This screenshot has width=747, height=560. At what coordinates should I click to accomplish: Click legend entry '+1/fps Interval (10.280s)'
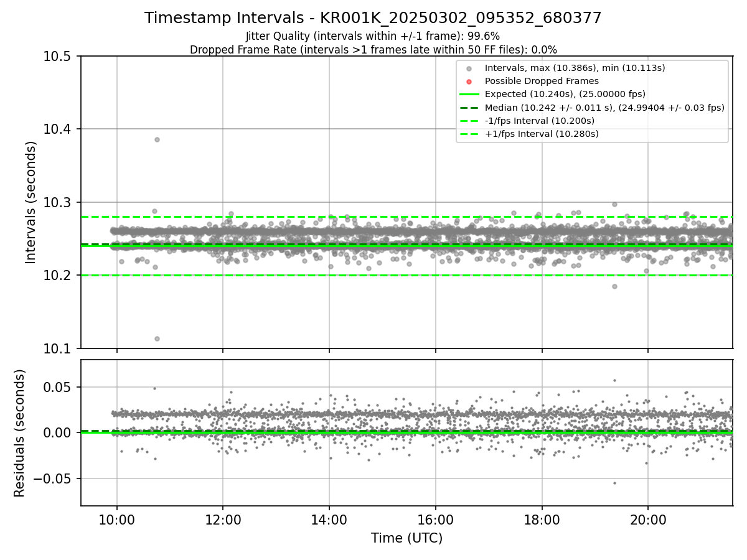(542, 134)
